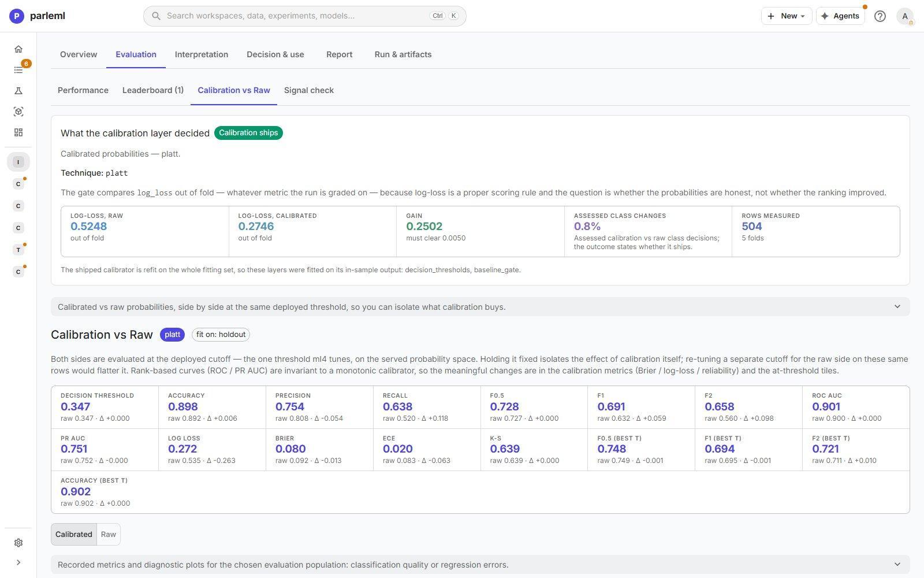Click the Gain value 0.2502
Viewport: 924px width, 578px height.
click(424, 227)
